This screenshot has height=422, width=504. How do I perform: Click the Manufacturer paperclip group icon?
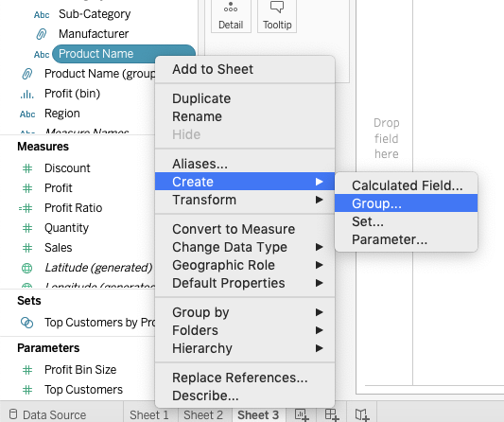pos(42,34)
